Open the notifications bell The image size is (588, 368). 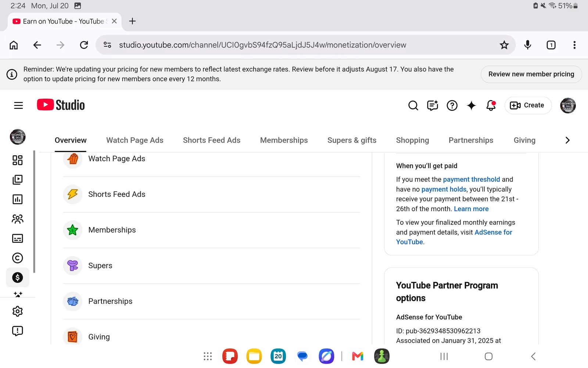pyautogui.click(x=491, y=106)
